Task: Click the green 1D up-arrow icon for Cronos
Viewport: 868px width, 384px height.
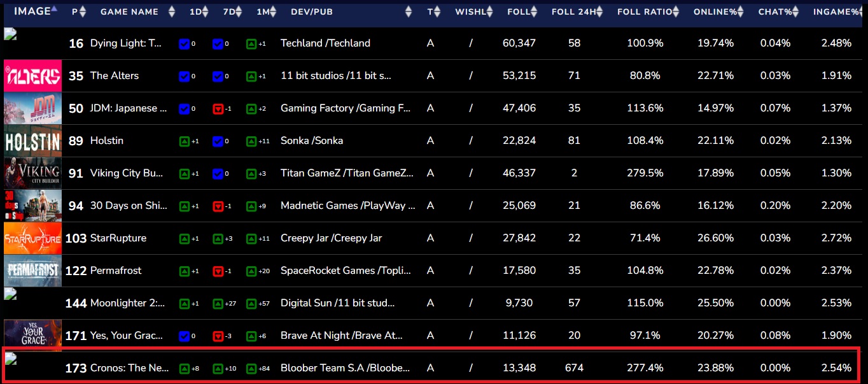Action: tap(185, 368)
